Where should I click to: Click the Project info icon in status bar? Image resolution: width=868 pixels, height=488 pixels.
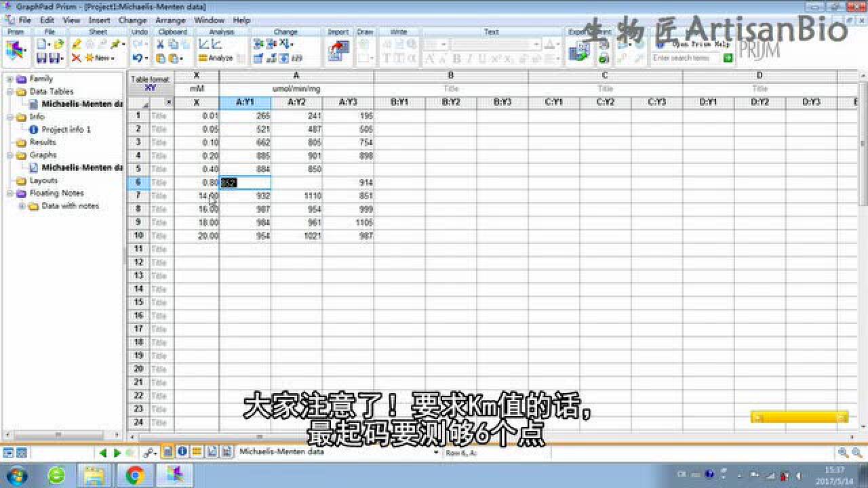click(182, 451)
